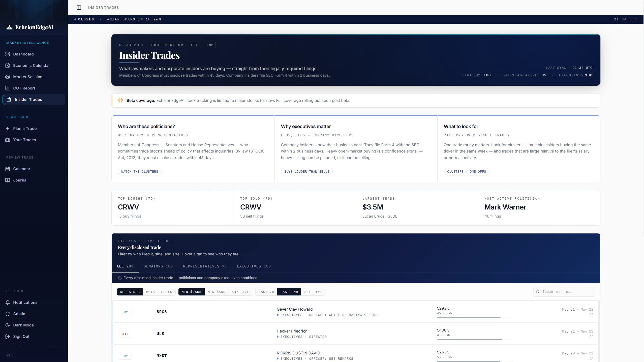Image resolution: width=644 pixels, height=362 pixels.
Task: Click the beta coverage warning icon
Action: 120,101
